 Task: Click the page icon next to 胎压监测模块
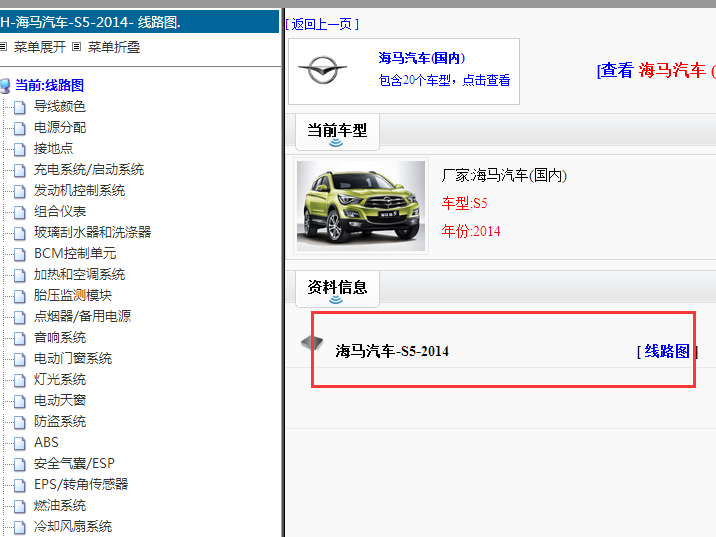point(20,296)
